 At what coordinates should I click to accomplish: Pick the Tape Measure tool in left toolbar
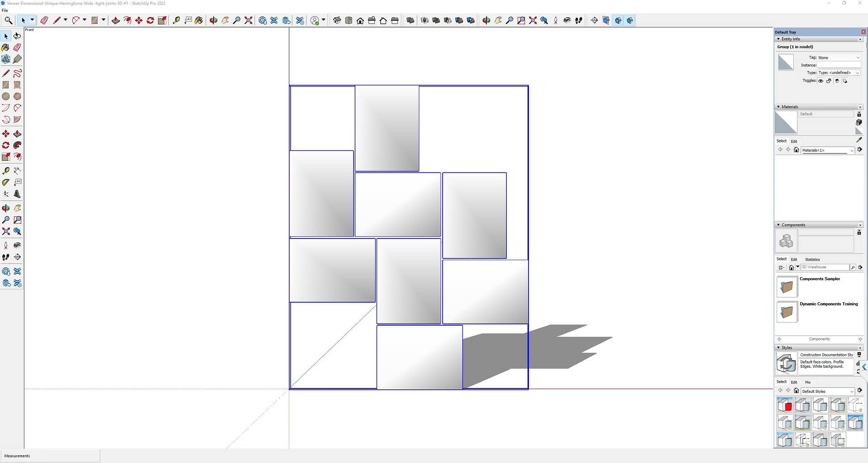pyautogui.click(x=6, y=171)
